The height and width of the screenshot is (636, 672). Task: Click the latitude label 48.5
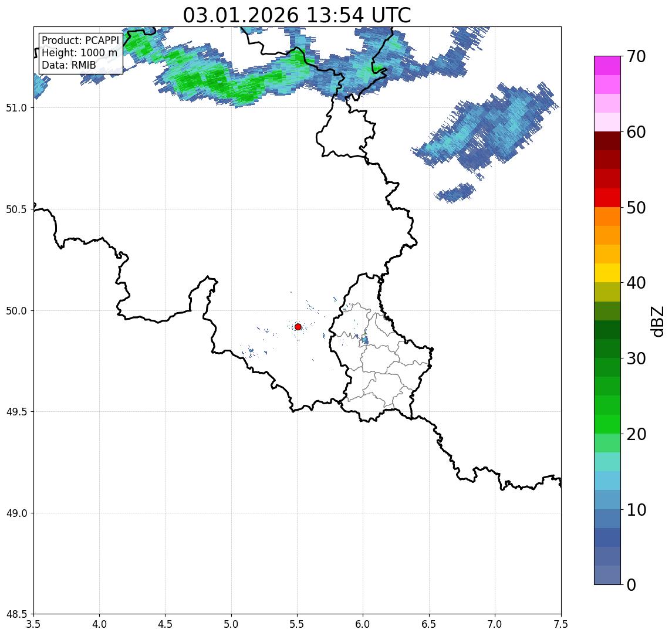coord(16,614)
